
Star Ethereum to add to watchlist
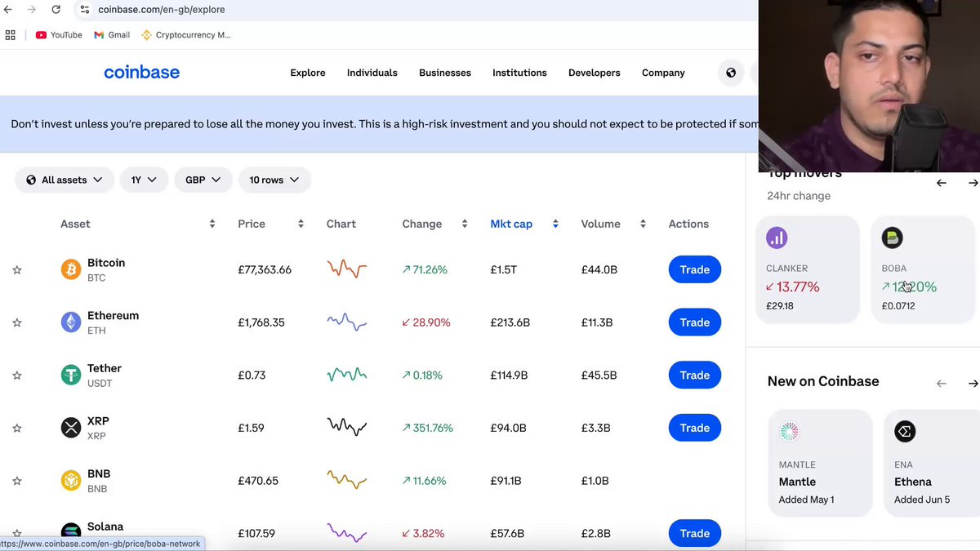[x=17, y=322]
